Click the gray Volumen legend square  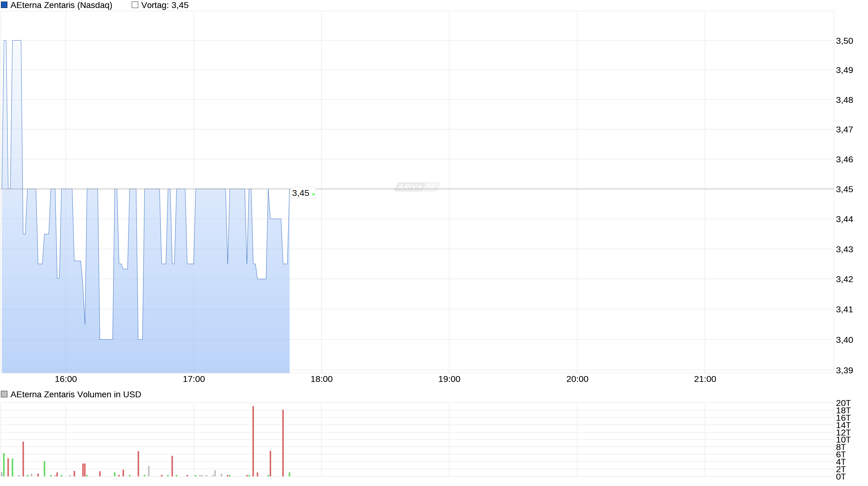4,394
